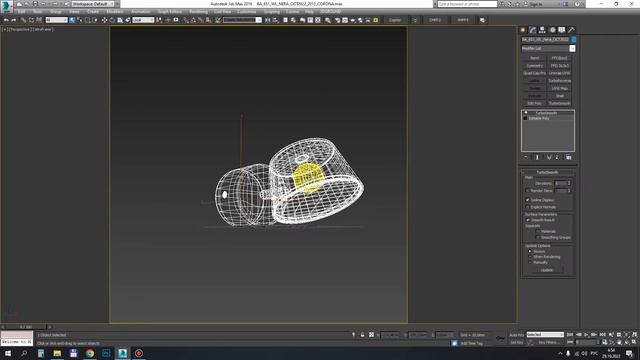
Task: Enable Separate by Materials checkbox
Action: (x=538, y=231)
